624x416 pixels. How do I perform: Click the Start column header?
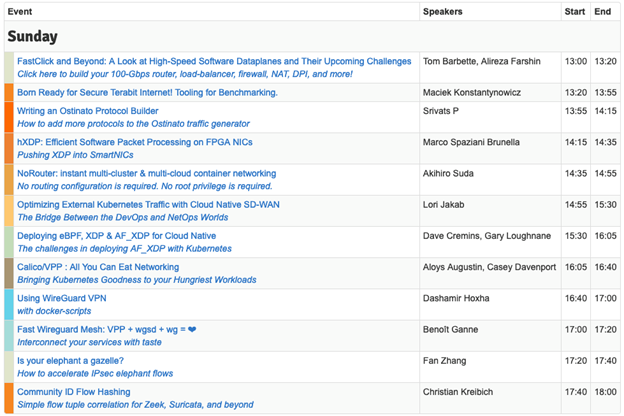point(574,12)
